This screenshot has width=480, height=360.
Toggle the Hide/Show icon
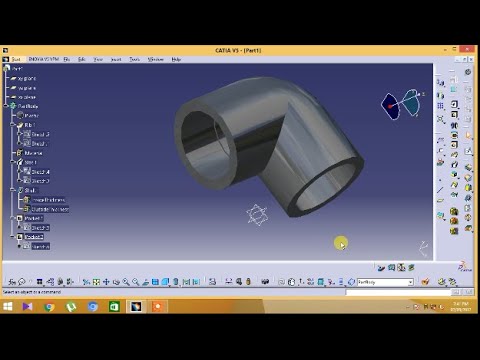[x=186, y=282]
